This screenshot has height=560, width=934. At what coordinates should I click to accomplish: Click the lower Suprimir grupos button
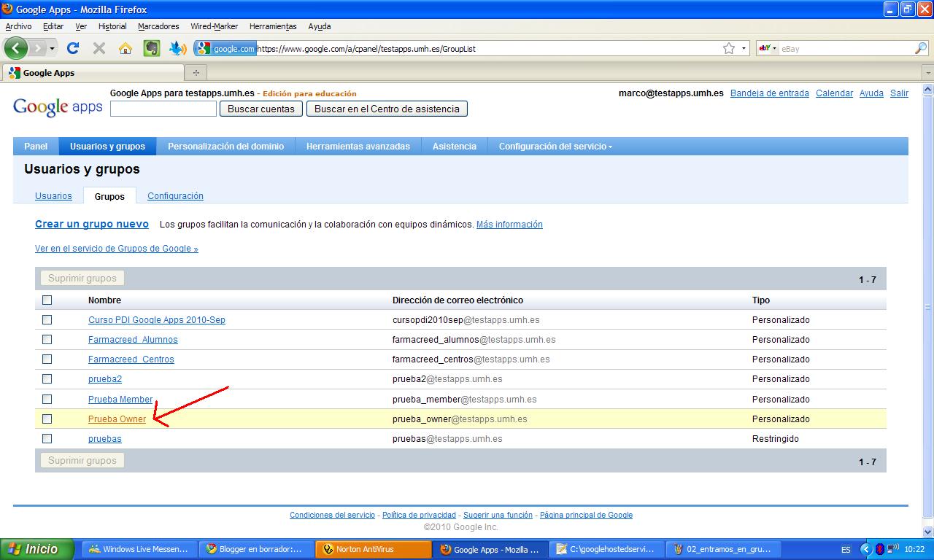click(82, 460)
